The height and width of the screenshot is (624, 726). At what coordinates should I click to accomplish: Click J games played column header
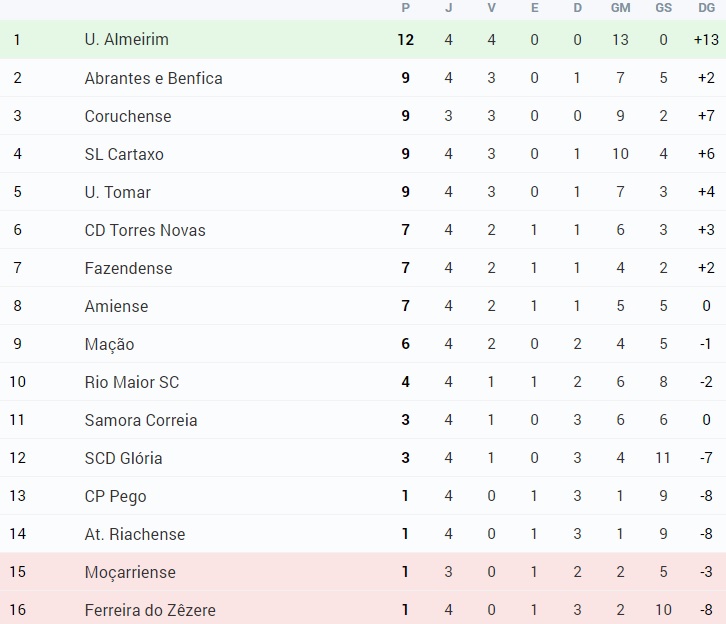[448, 8]
